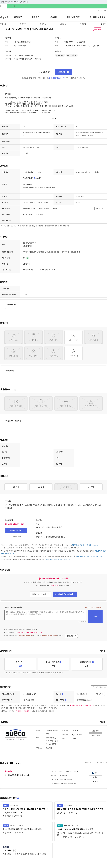
Task: Click the 통근버스 welfare icon
Action: 13,337
